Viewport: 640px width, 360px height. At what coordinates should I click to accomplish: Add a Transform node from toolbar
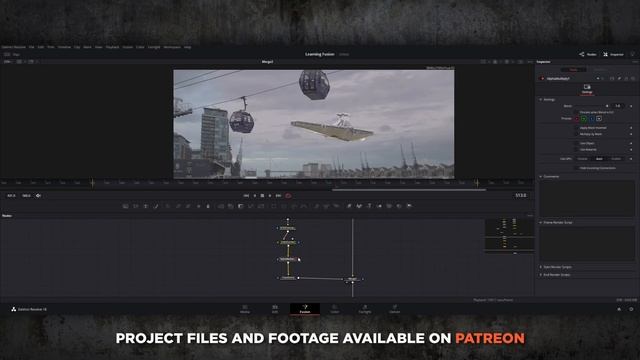click(260, 206)
